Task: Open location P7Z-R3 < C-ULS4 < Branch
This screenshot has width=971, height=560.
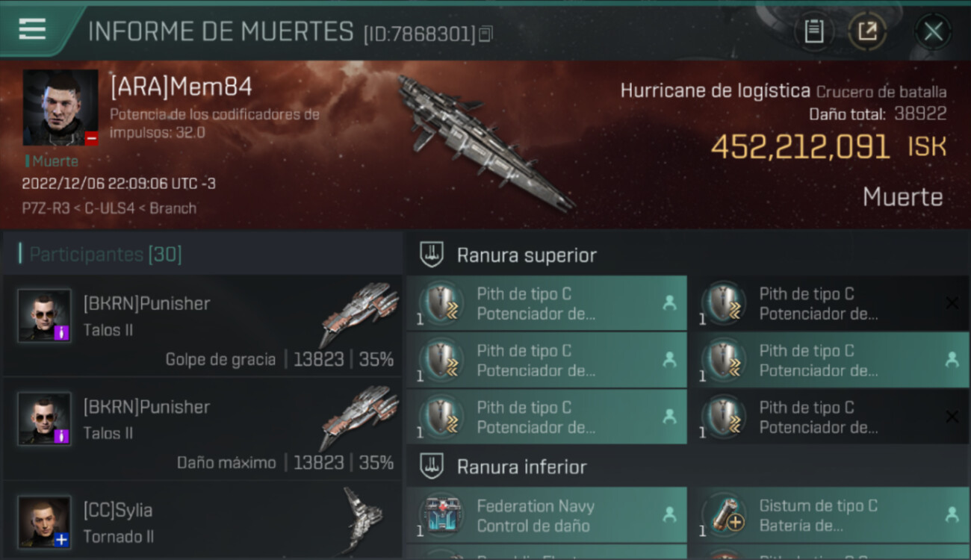Action: point(109,208)
